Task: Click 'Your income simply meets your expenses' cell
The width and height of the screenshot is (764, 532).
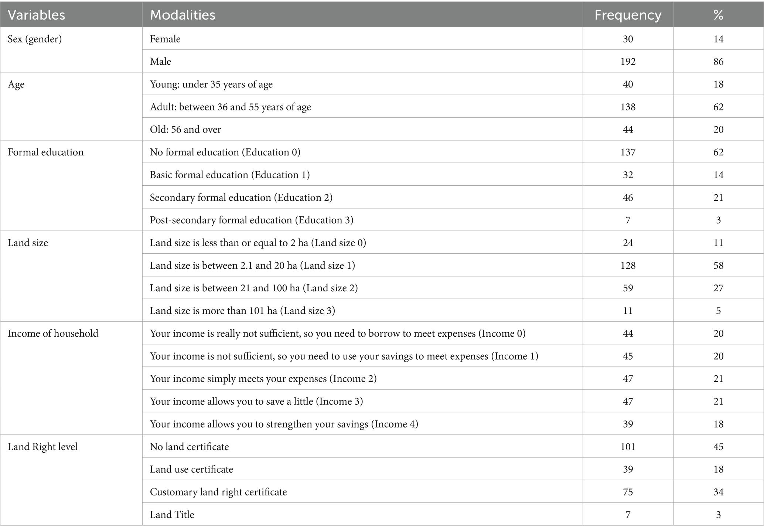Action: pos(263,379)
